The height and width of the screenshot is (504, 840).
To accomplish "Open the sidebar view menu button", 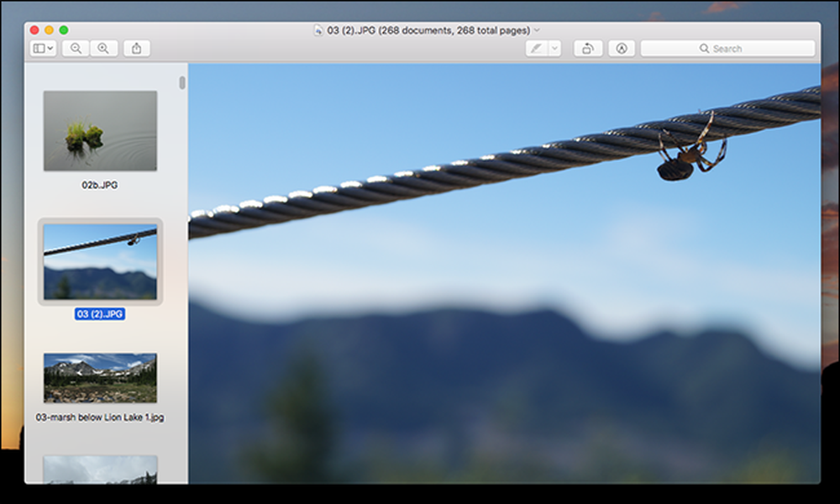I will pyautogui.click(x=43, y=49).
